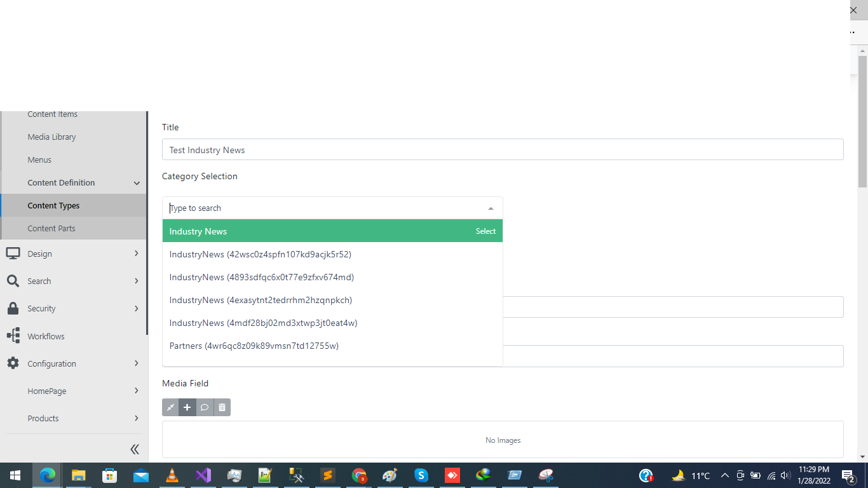Expand the Search menu chevron
The image size is (868, 488).
click(x=137, y=281)
